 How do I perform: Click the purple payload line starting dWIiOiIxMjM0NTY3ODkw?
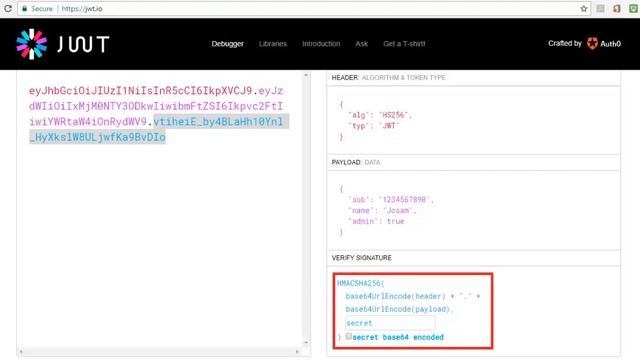156,106
